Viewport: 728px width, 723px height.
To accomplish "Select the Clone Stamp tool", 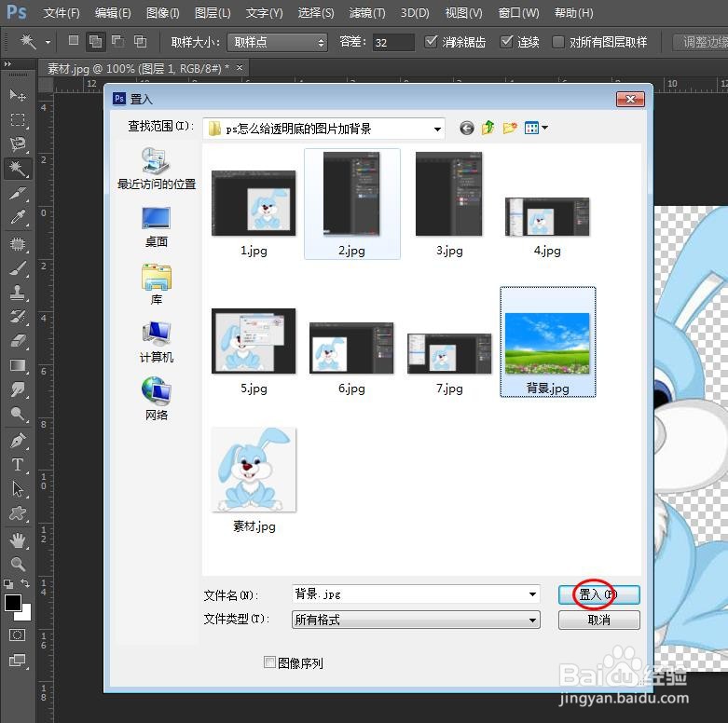I will (x=18, y=293).
